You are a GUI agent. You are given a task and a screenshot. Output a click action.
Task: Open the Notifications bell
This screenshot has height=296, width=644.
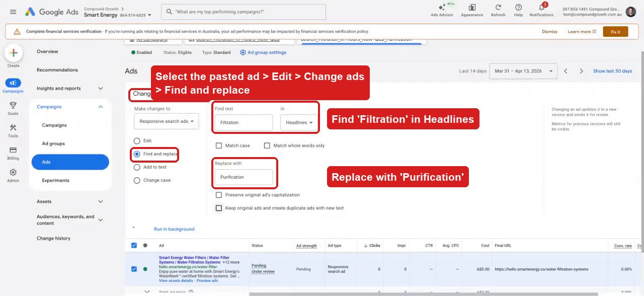(x=542, y=8)
